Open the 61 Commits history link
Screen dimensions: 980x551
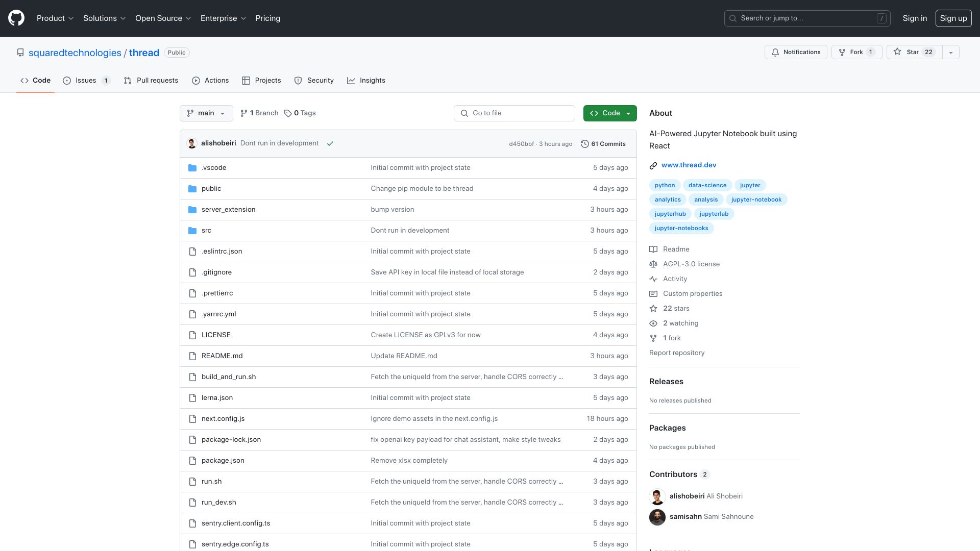click(603, 144)
